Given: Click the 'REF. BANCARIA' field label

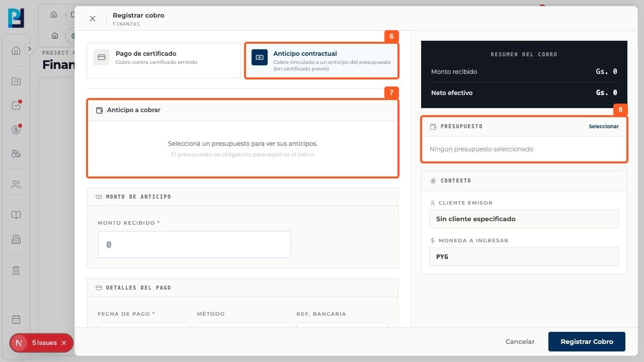Looking at the screenshot, I should pyautogui.click(x=321, y=314).
